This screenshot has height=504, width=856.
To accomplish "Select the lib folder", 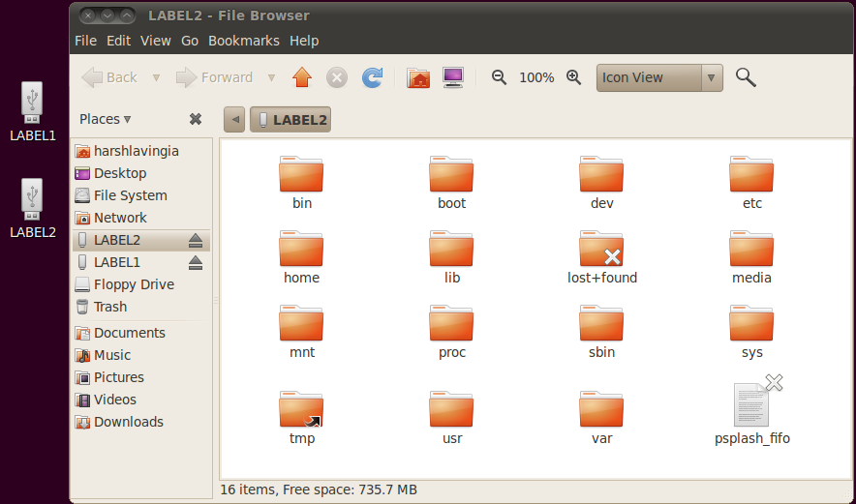I will [451, 257].
